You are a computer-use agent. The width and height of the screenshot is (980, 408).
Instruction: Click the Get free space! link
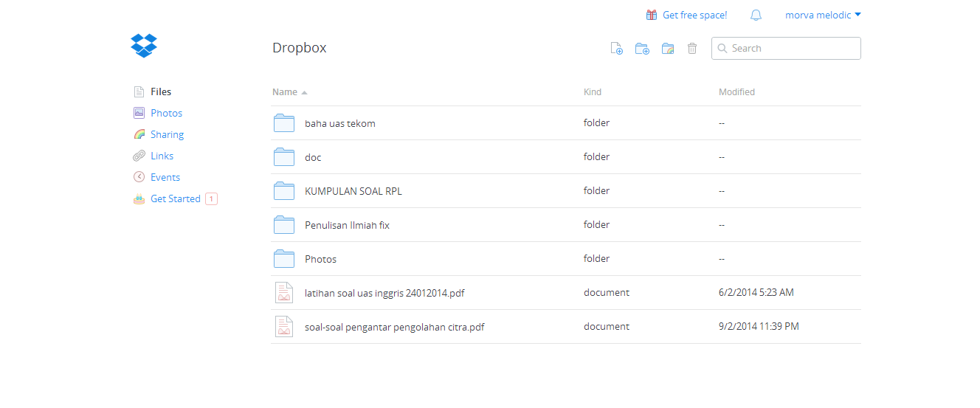tap(694, 15)
